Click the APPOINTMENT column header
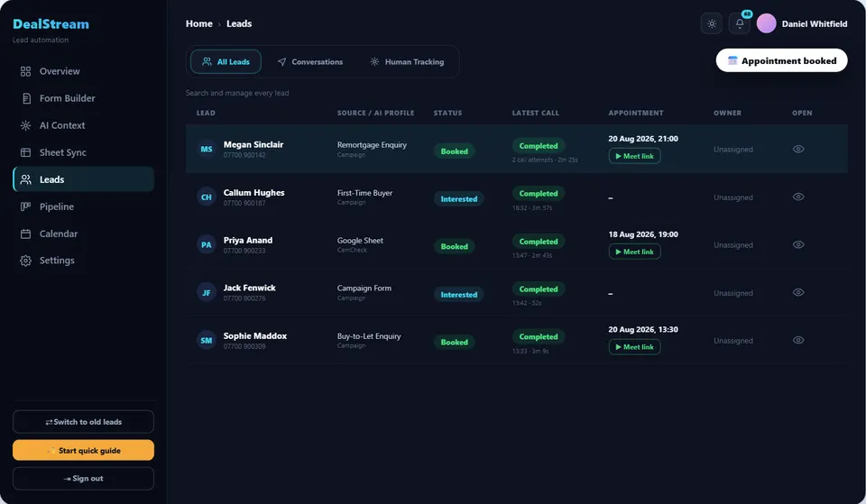This screenshot has height=504, width=866. 636,113
